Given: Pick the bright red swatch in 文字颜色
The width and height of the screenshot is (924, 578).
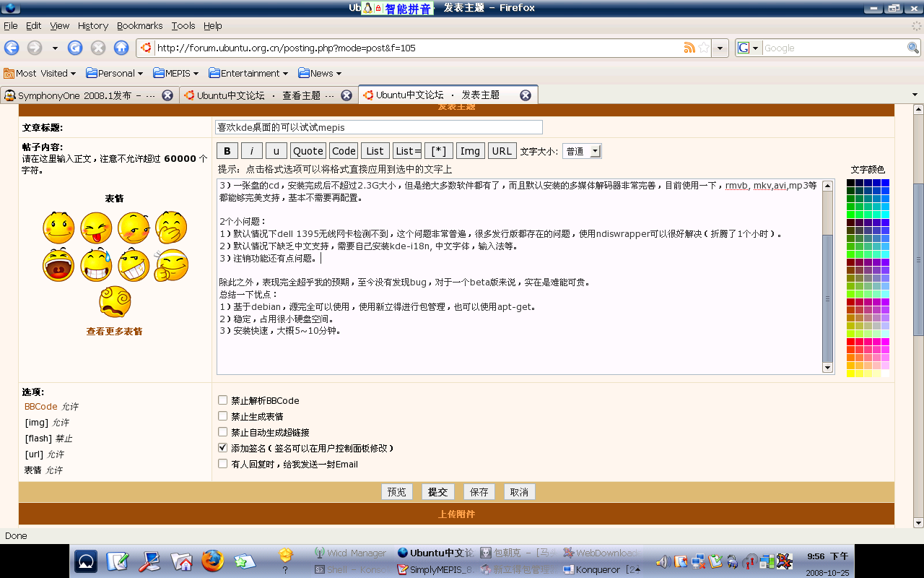Looking at the screenshot, I should [x=851, y=342].
